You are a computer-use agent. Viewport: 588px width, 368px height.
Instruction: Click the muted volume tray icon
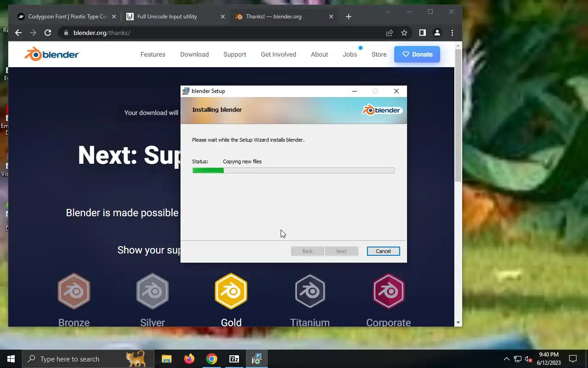[529, 359]
